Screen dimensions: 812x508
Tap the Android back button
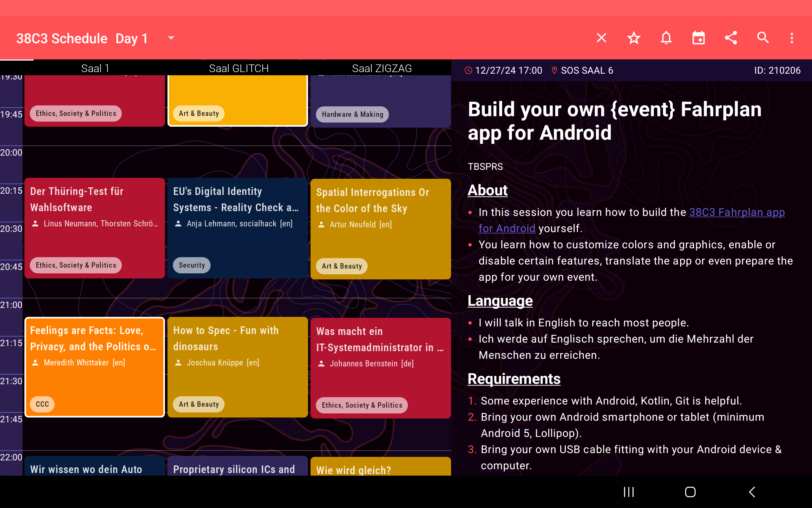coord(752,492)
